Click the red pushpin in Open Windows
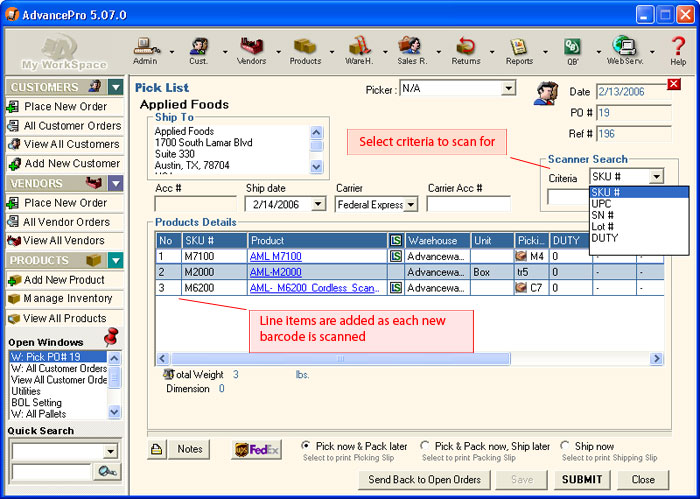The width and height of the screenshot is (700, 499). (110, 337)
